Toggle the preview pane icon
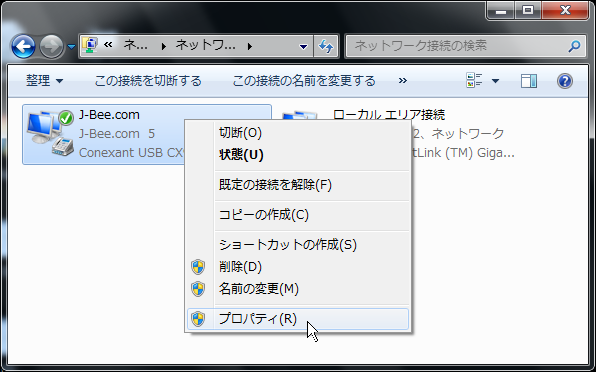Image resolution: width=596 pixels, height=372 pixels. pos(529,81)
